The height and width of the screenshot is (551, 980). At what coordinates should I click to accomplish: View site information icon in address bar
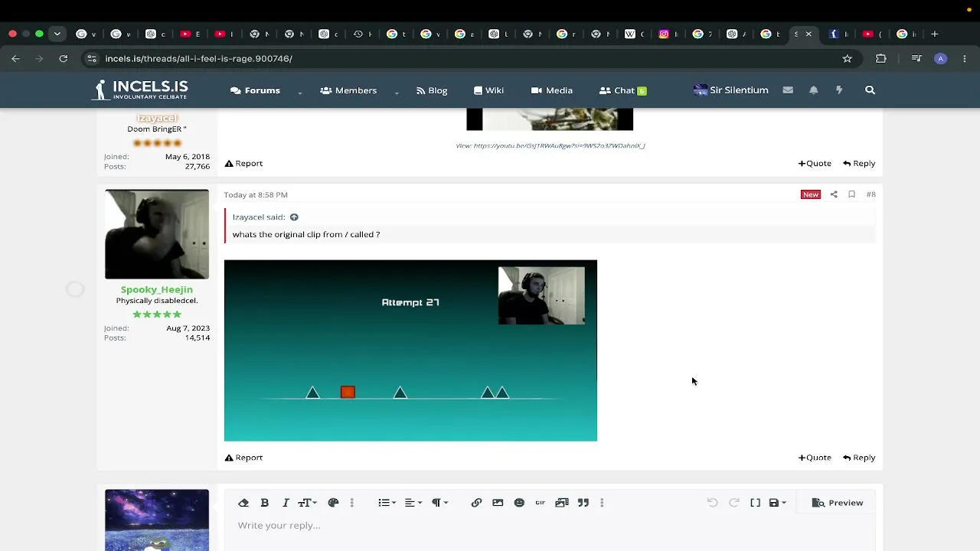pos(92,58)
